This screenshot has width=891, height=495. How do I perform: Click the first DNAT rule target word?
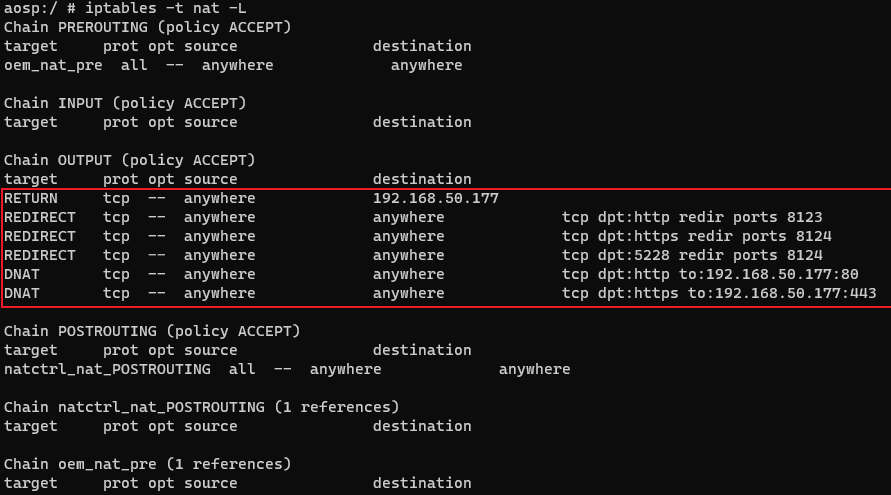click(22, 274)
